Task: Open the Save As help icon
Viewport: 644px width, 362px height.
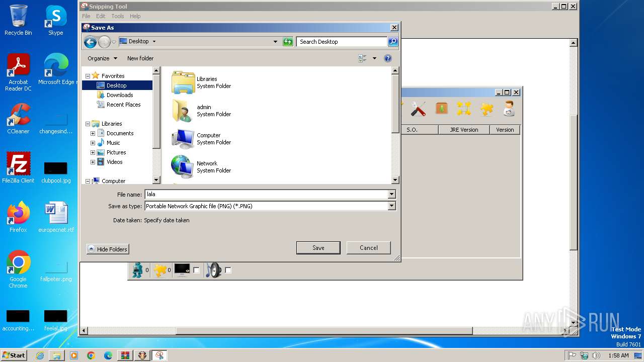Action: 388,58
